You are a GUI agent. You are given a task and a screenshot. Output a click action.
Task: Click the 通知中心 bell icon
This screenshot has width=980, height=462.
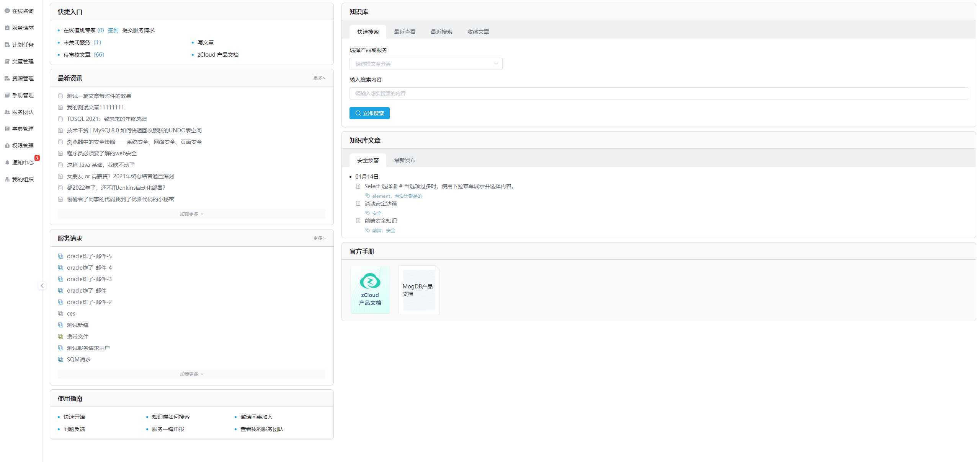pyautogui.click(x=7, y=163)
